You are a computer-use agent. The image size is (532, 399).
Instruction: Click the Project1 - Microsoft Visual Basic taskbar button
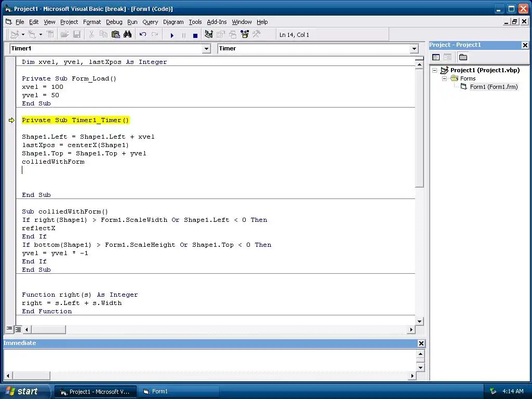click(x=96, y=392)
